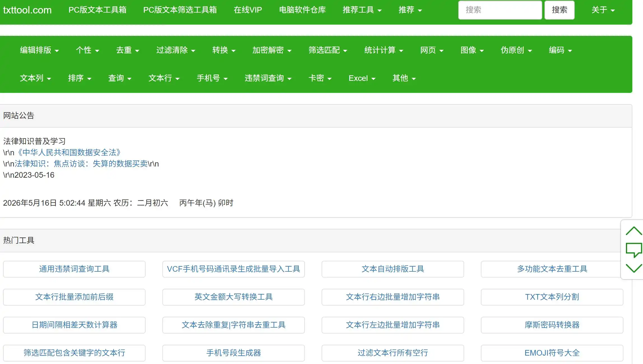Open 电脑软件仓库 in the top nav

click(x=302, y=10)
